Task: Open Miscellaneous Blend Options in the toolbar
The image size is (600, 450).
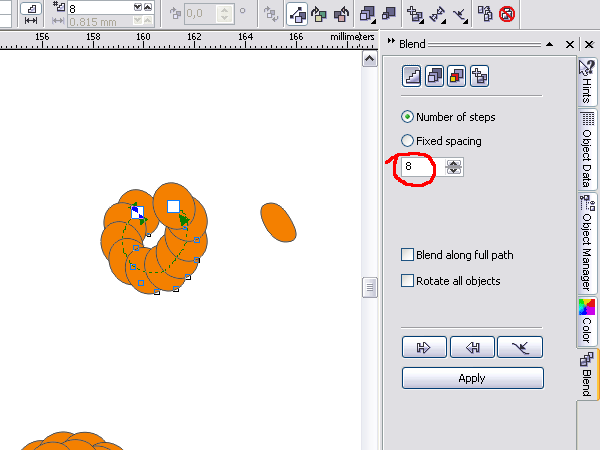Action: click(x=415, y=15)
